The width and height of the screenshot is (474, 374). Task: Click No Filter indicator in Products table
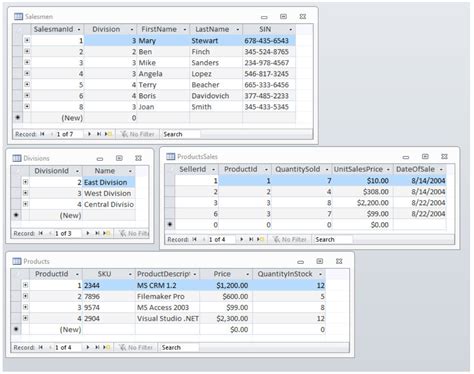pos(136,347)
